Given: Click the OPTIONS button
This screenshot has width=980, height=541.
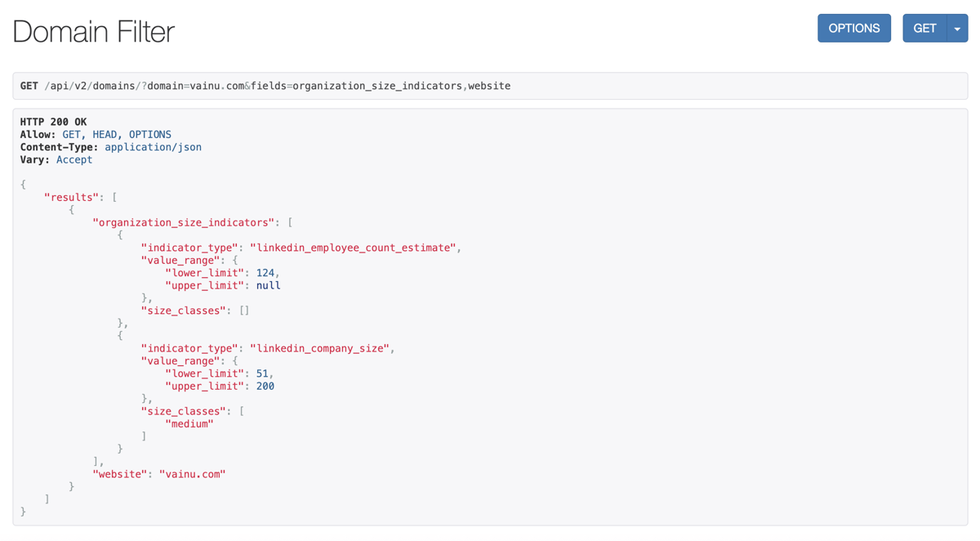Looking at the screenshot, I should tap(853, 29).
